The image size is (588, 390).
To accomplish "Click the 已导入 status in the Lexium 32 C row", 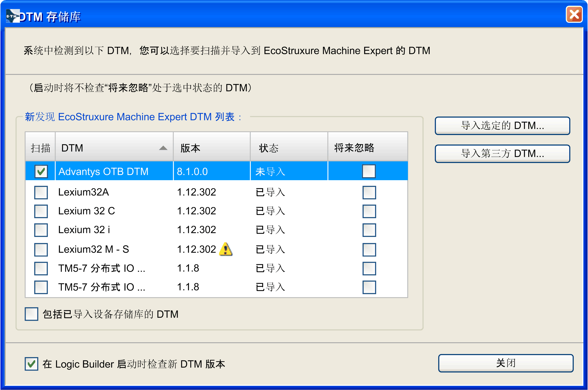I will click(270, 211).
